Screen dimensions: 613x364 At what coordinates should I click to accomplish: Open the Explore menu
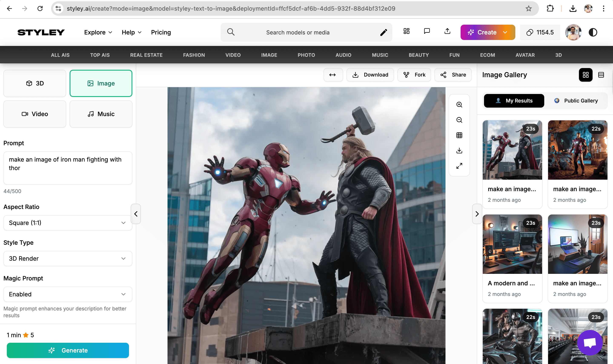pyautogui.click(x=98, y=32)
